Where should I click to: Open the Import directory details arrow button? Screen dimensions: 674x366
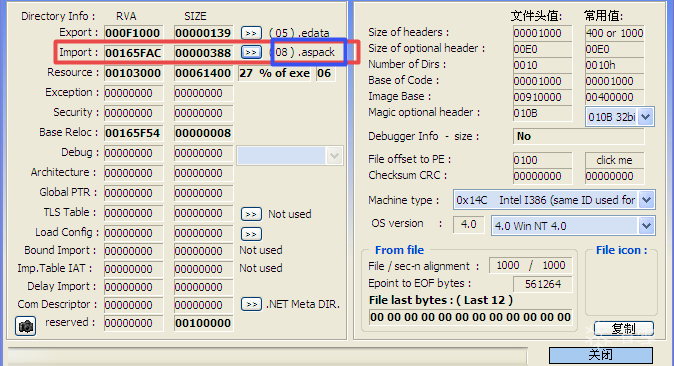[x=251, y=52]
